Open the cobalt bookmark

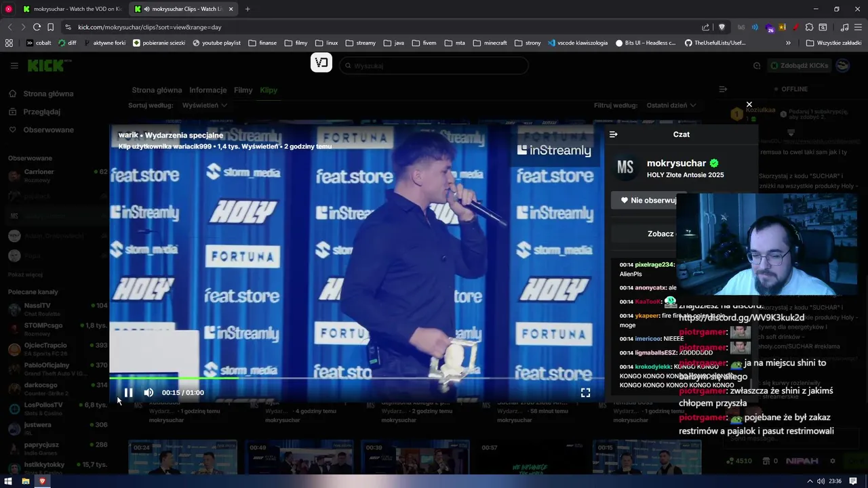point(39,43)
